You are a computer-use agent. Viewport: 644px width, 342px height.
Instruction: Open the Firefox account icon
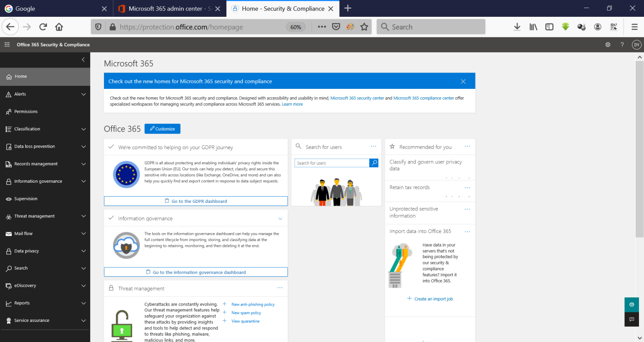(598, 27)
